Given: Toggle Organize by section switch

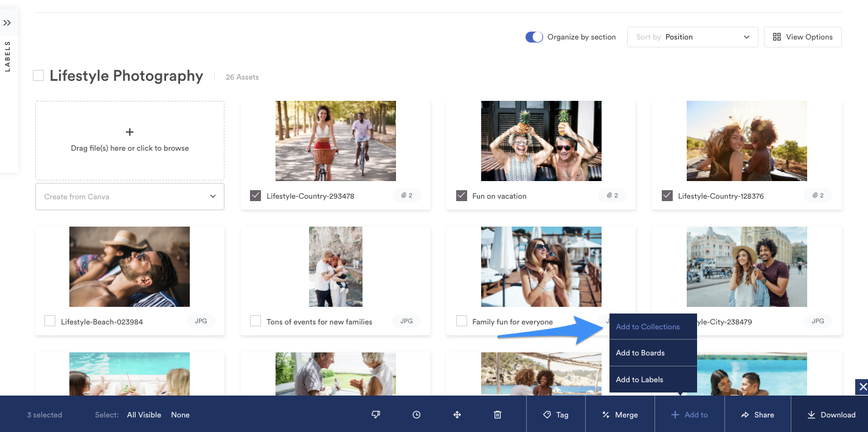Looking at the screenshot, I should [x=534, y=37].
